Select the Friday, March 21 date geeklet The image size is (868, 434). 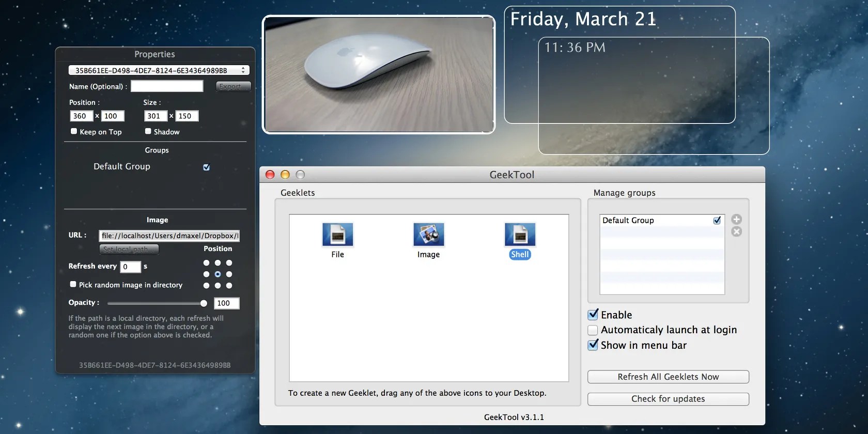(x=619, y=65)
